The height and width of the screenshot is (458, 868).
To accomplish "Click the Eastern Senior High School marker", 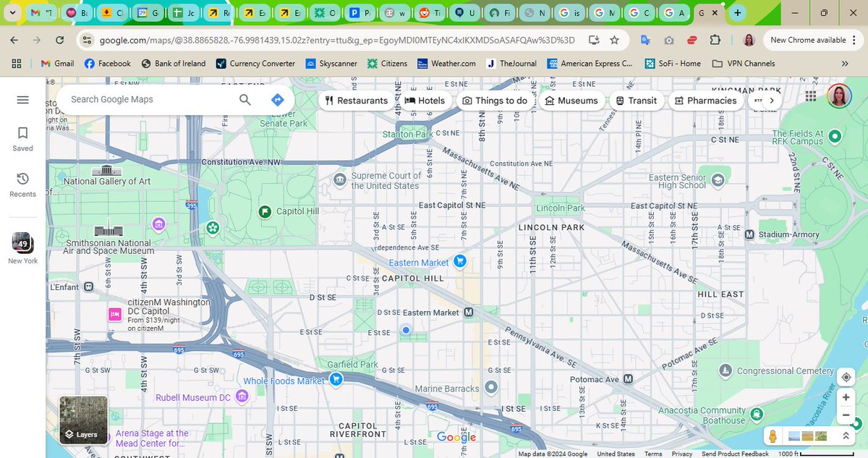I will click(718, 179).
